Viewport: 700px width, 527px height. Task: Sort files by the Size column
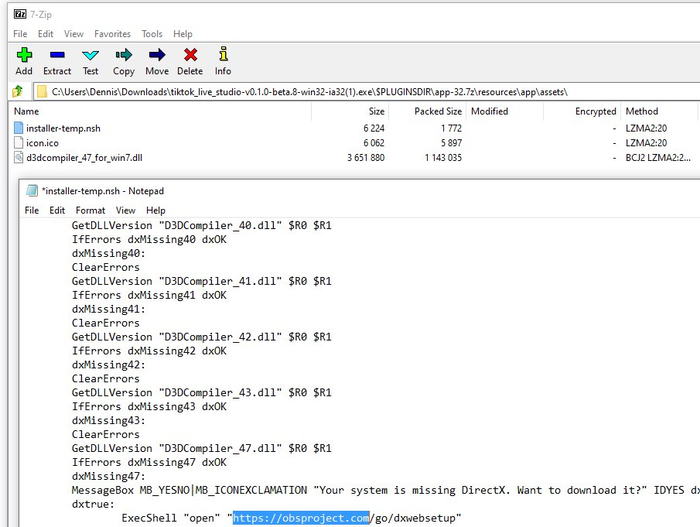point(376,112)
